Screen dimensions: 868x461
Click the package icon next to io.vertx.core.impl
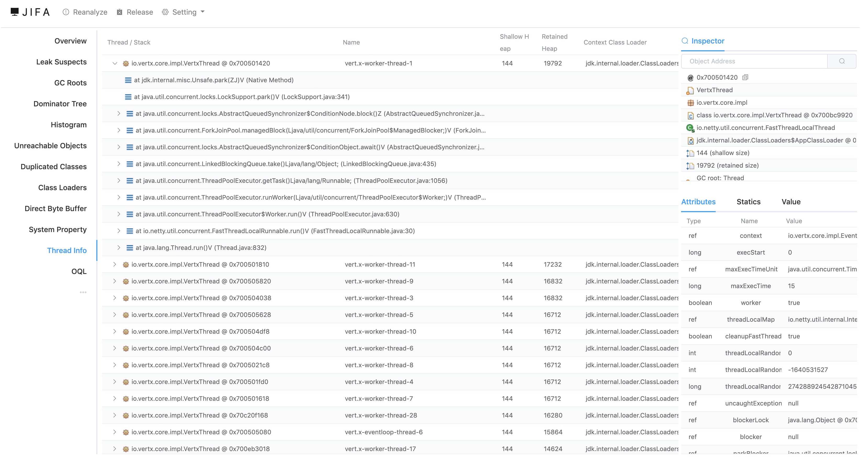[x=690, y=103]
